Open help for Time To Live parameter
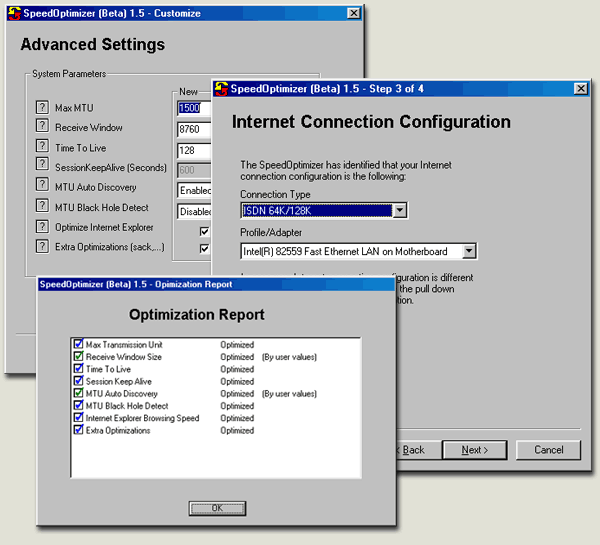600x545 pixels. pos(42,146)
